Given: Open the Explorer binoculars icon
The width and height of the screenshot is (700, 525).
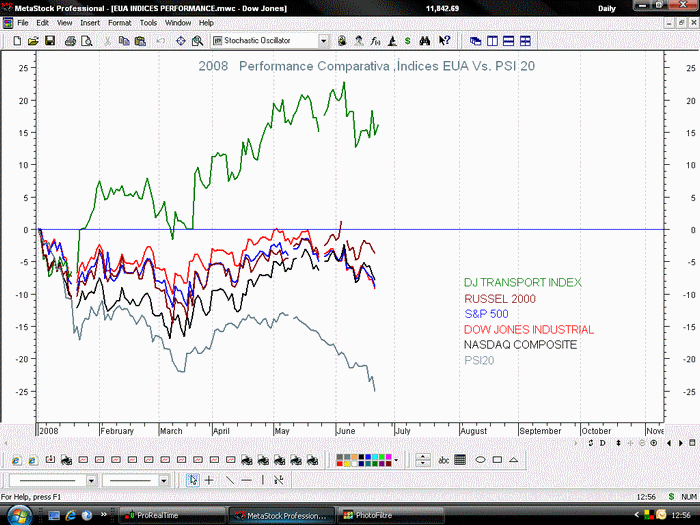Looking at the screenshot, I should pyautogui.click(x=425, y=41).
